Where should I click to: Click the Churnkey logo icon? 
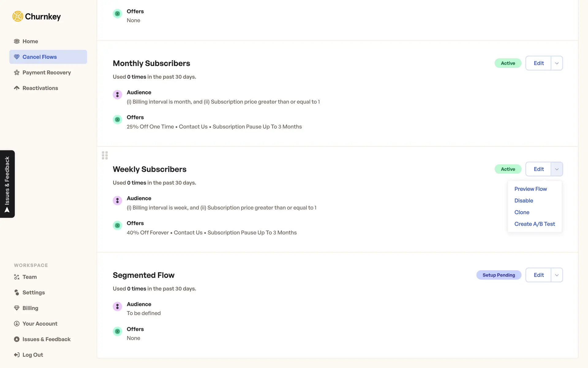(18, 16)
